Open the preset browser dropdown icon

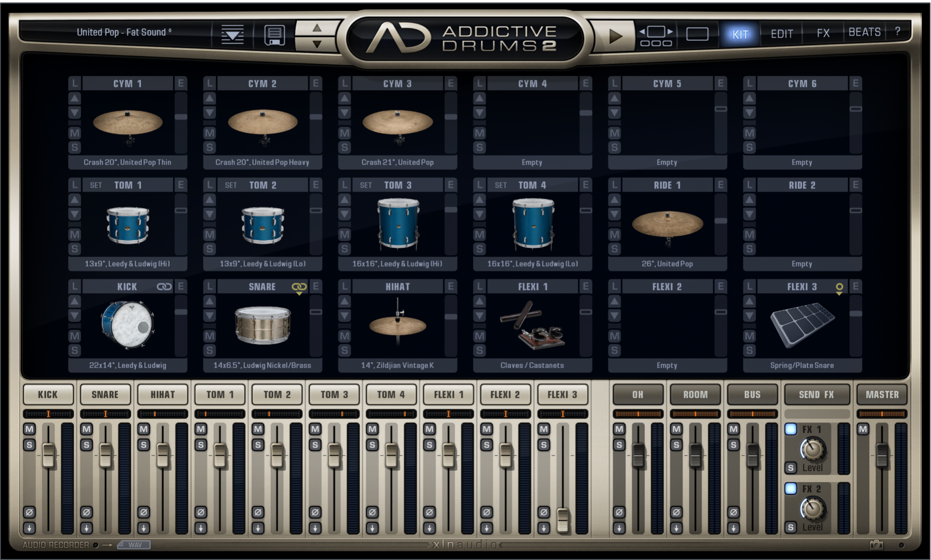[x=232, y=35]
